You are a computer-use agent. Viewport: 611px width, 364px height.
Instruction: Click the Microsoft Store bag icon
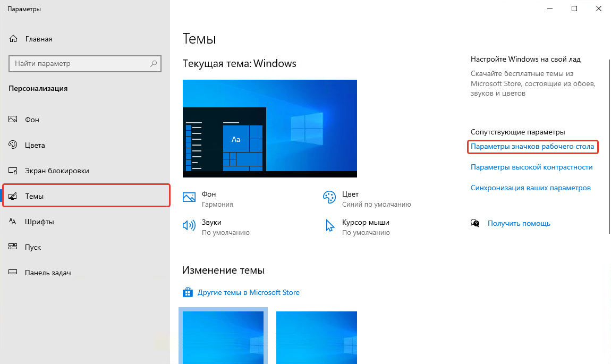point(188,292)
